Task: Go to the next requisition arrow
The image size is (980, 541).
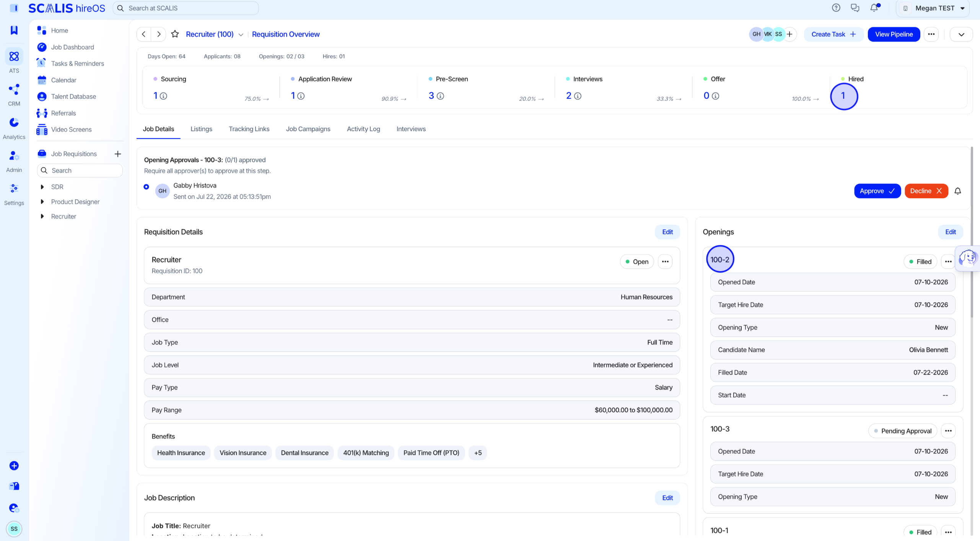Action: [159, 34]
